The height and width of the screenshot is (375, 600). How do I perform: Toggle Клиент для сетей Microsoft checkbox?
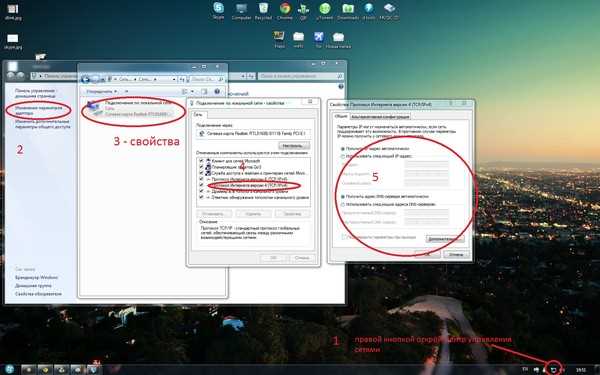(x=201, y=161)
